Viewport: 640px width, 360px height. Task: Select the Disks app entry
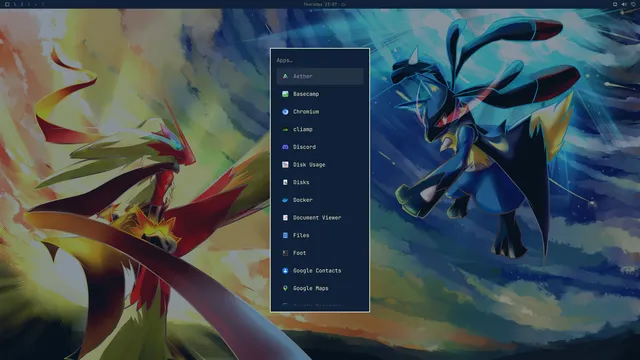320,182
